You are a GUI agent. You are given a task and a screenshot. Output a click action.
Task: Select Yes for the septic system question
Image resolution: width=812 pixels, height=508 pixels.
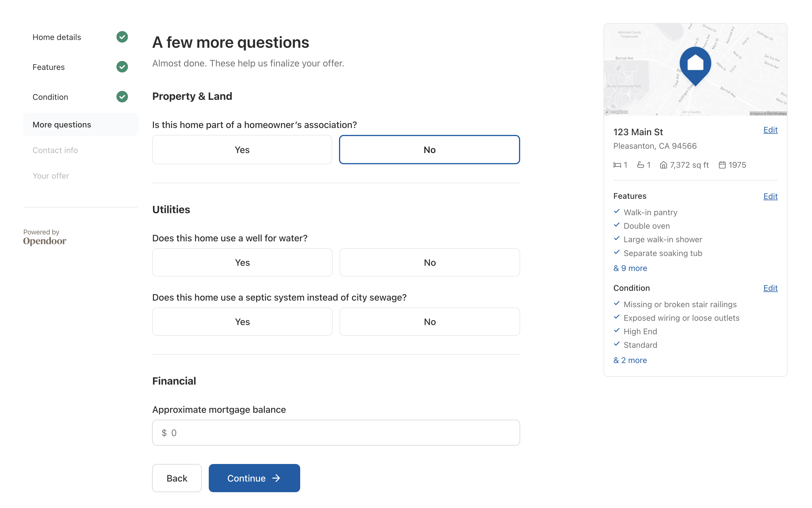[x=242, y=322]
